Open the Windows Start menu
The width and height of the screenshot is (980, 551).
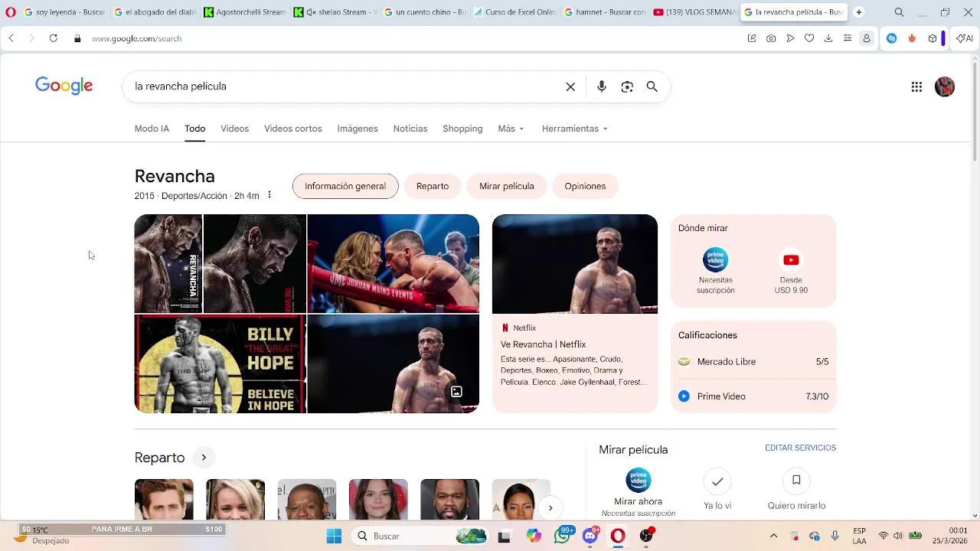pyautogui.click(x=334, y=536)
